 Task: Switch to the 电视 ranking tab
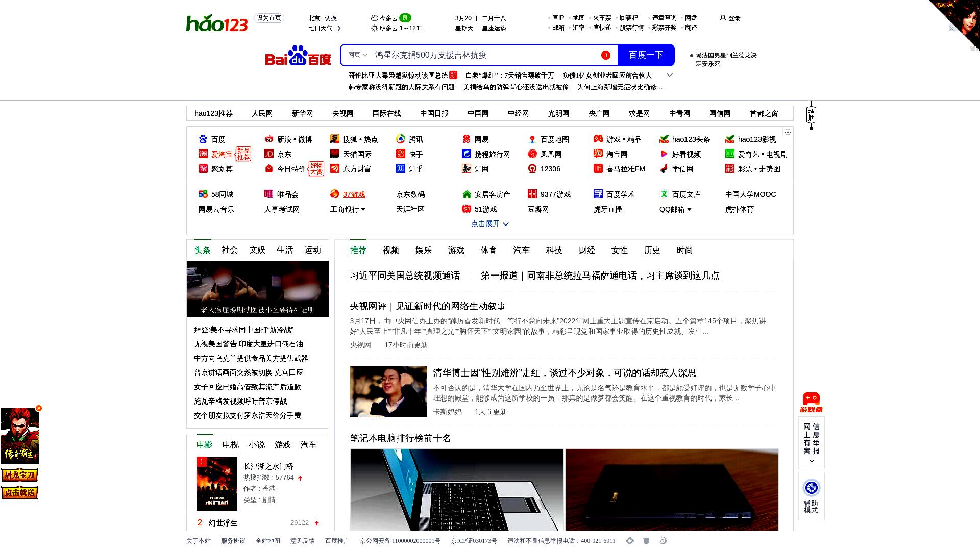coord(231,445)
